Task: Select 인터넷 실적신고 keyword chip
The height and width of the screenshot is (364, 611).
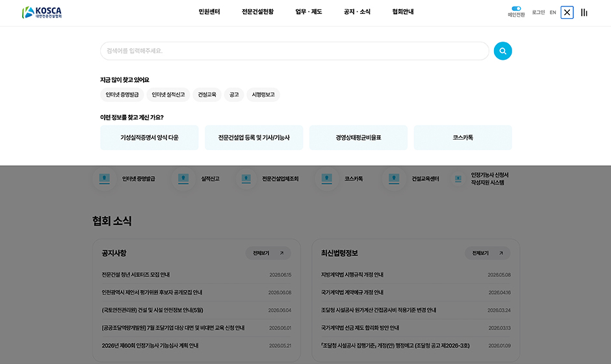Action: pyautogui.click(x=168, y=95)
